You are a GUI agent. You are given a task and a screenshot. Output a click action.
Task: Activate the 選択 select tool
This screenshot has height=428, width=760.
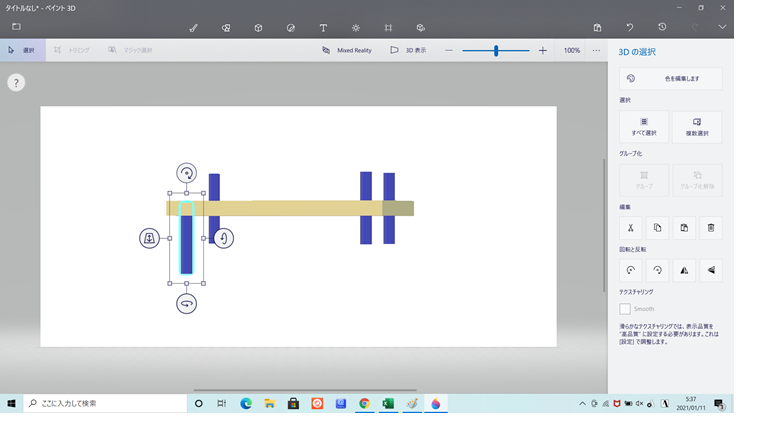[23, 50]
